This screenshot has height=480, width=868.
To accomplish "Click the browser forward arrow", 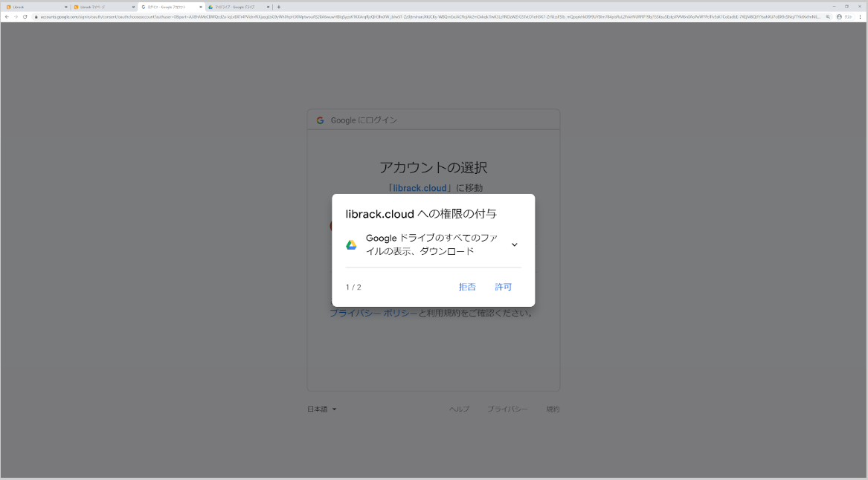I will point(16,16).
